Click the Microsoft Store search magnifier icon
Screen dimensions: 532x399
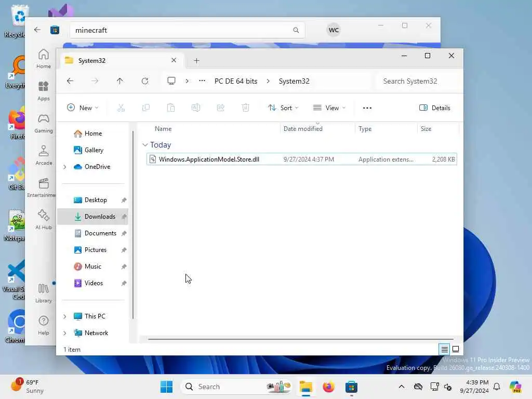tap(296, 30)
